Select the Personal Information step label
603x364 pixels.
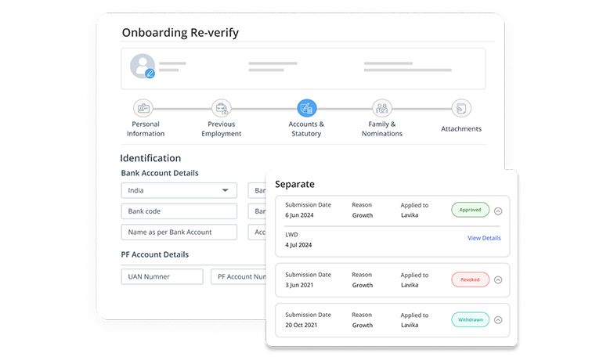[146, 128]
